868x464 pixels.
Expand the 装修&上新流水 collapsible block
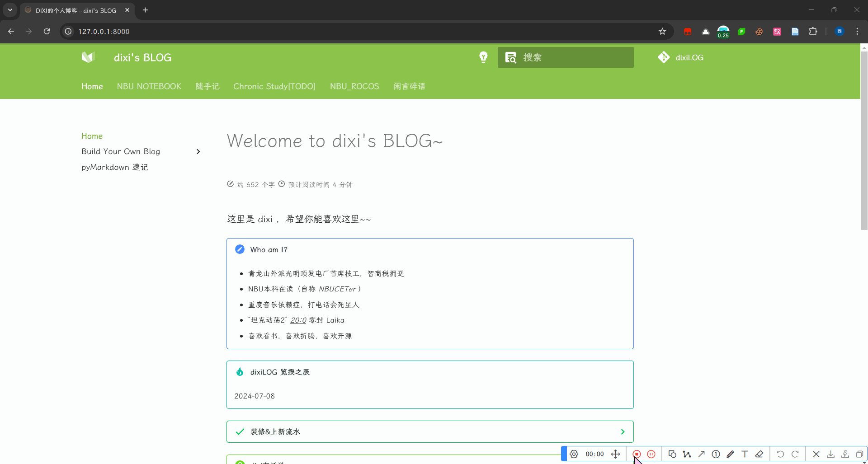pyautogui.click(x=430, y=431)
